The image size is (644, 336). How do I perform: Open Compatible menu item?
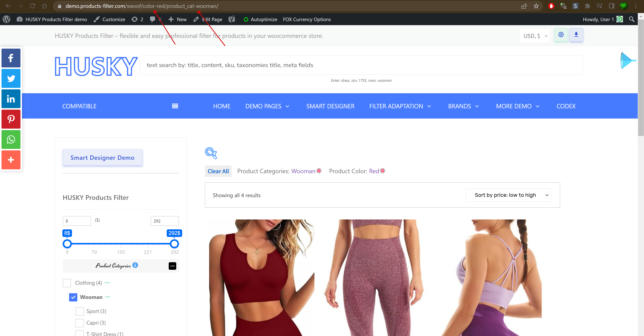79,106
